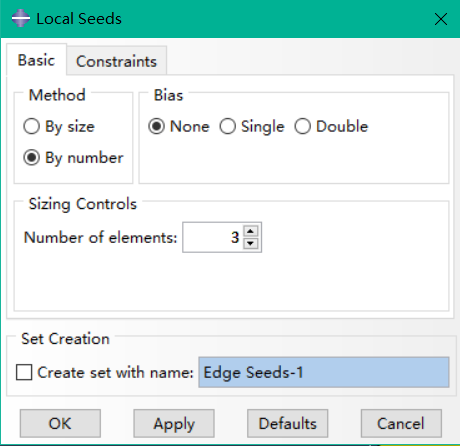
Task: Dismiss the dialog with the Cancel button
Action: pos(401,423)
